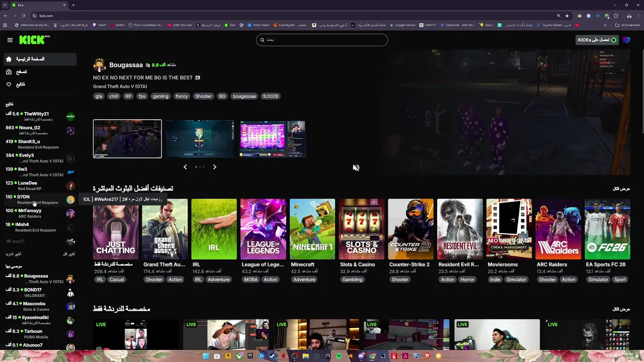Open the user profile avatar menu
The height and width of the screenshot is (362, 644).
click(x=626, y=40)
